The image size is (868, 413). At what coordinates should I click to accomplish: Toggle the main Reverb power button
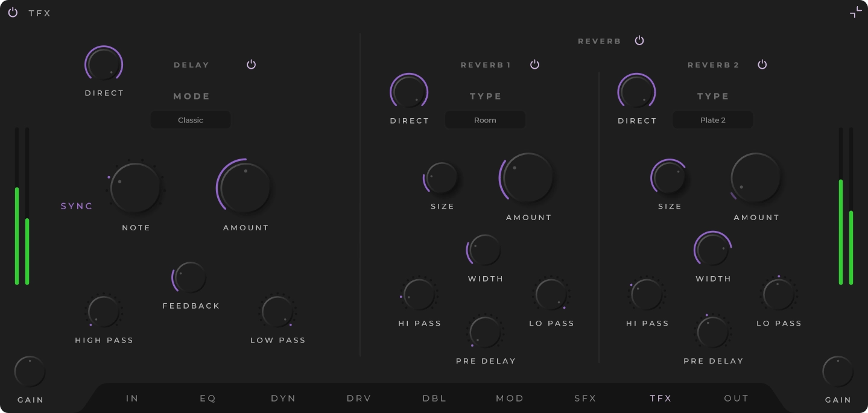639,40
